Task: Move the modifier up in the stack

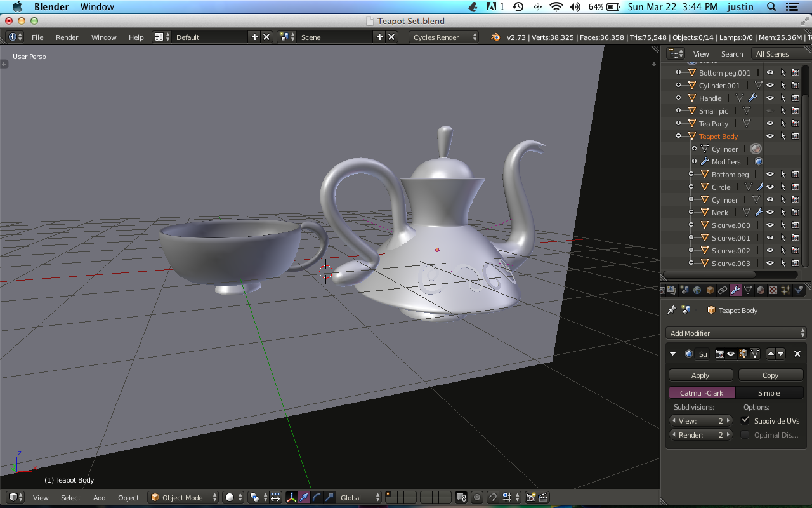Action: (x=771, y=354)
